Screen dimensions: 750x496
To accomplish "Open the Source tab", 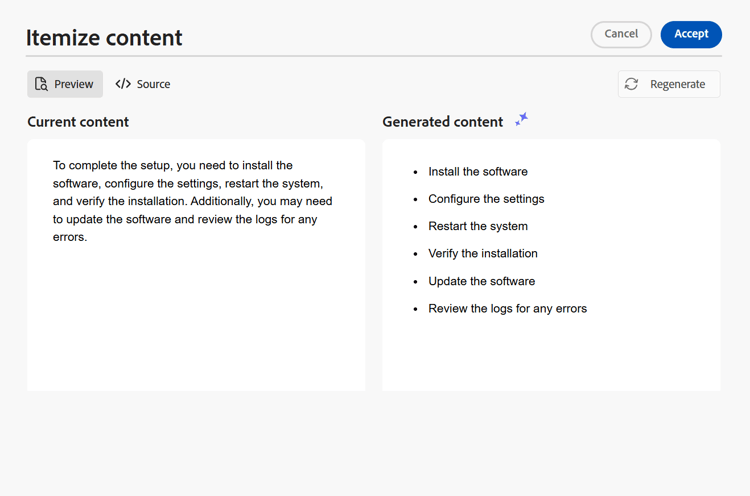I will (x=143, y=84).
